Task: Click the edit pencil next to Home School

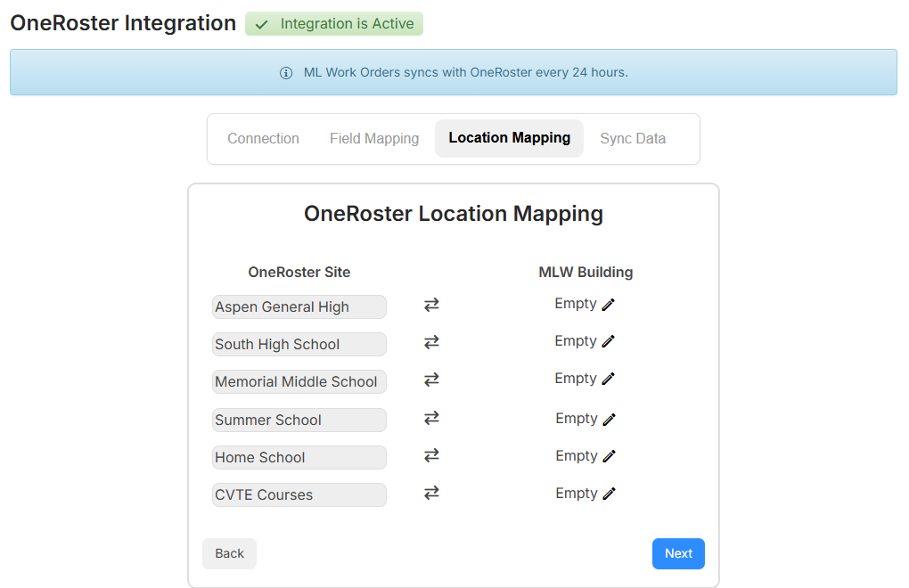Action: point(609,455)
